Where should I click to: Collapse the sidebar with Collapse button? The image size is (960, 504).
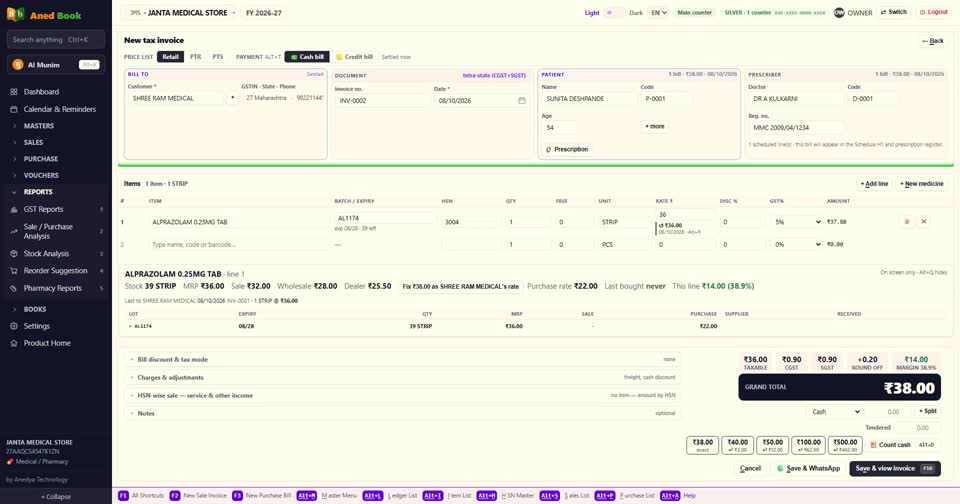tap(56, 497)
